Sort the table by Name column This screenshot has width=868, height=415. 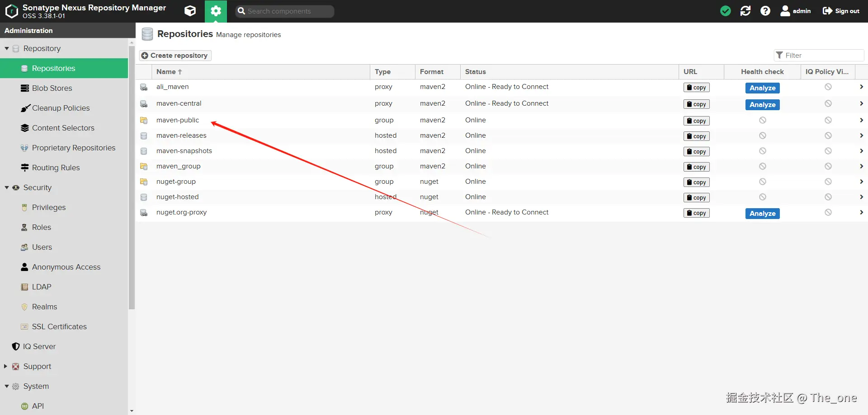tap(261, 72)
